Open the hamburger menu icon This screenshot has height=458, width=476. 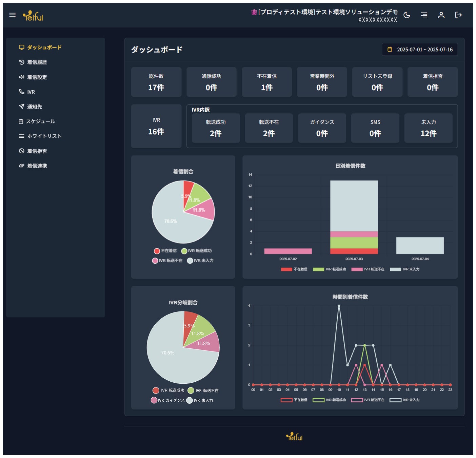pyautogui.click(x=13, y=15)
